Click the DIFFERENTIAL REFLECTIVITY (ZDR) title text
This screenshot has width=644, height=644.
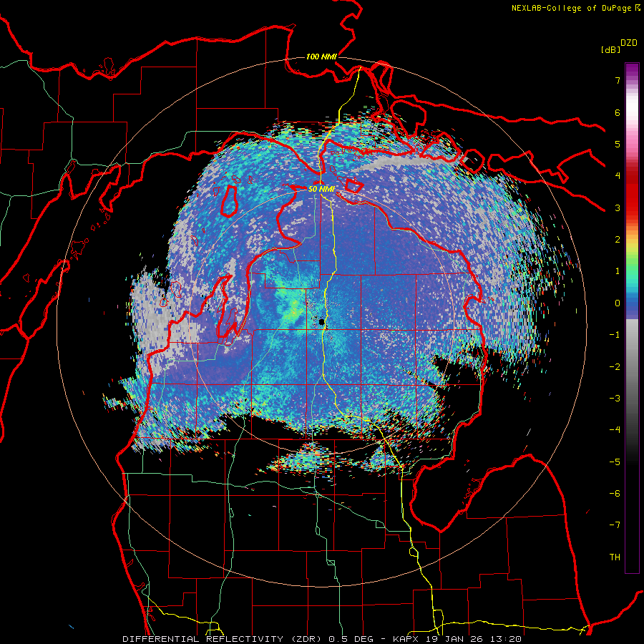(223, 639)
